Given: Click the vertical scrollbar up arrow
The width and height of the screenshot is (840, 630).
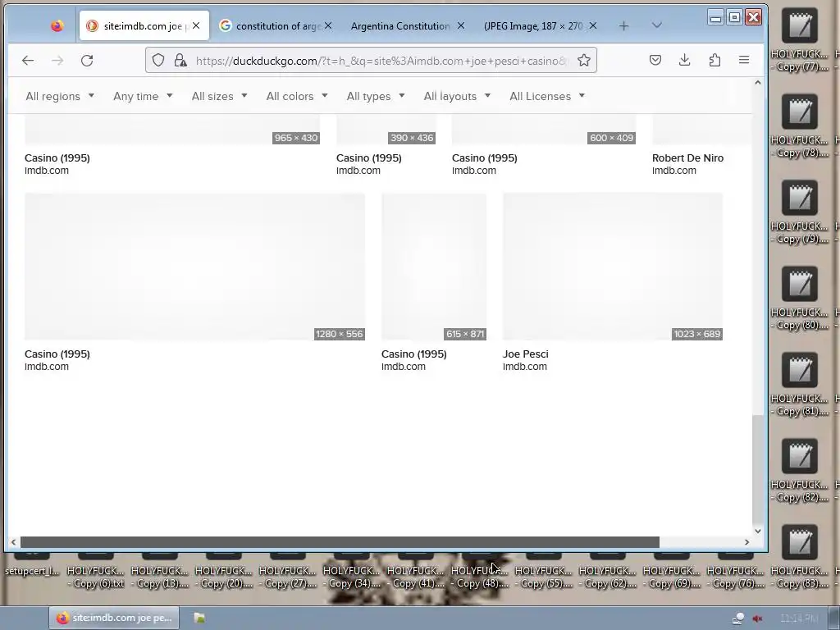Looking at the screenshot, I should click(757, 83).
